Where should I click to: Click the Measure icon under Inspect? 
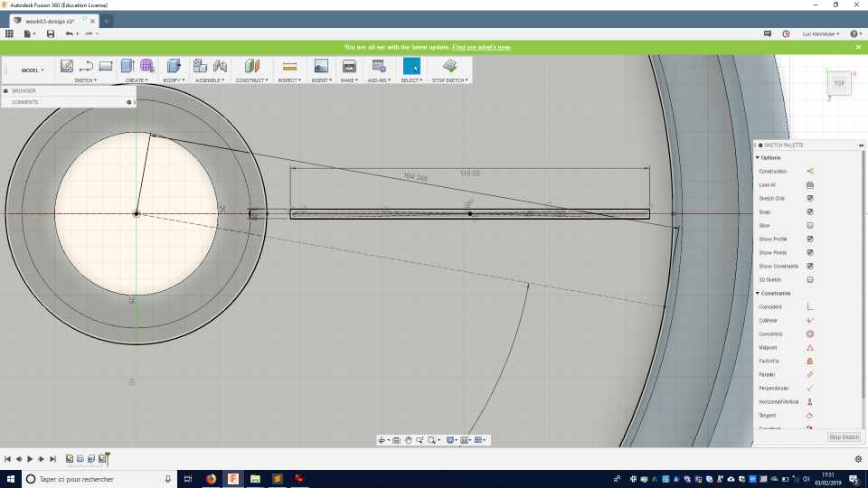(289, 66)
